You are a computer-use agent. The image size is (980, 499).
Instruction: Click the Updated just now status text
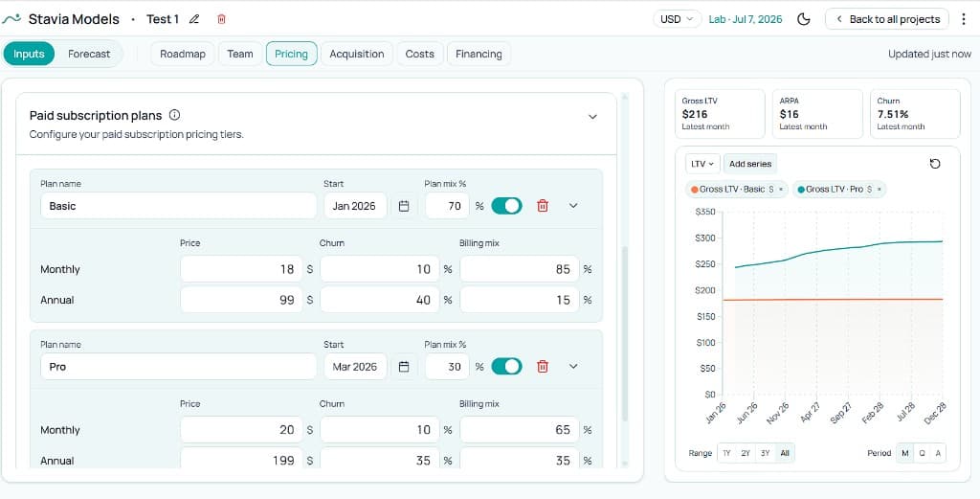[929, 54]
